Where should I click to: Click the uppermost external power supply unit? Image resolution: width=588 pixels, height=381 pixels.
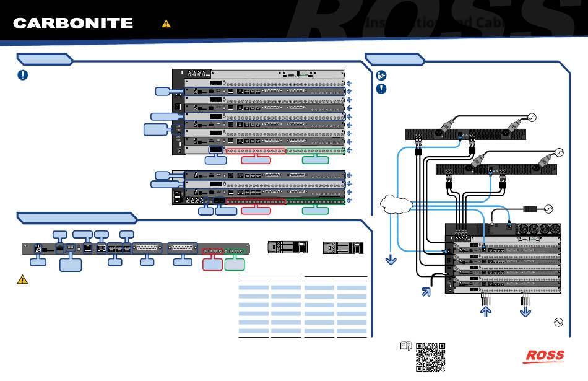[x=465, y=134]
